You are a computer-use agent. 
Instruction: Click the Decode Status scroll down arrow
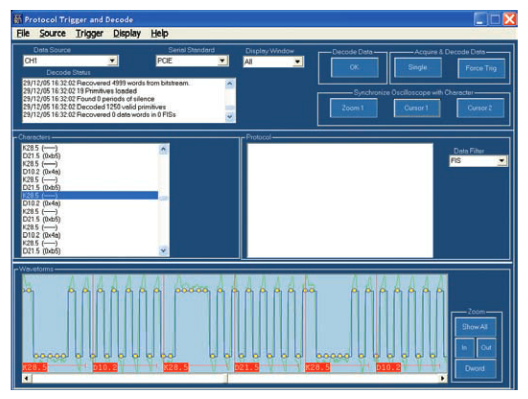(230, 117)
